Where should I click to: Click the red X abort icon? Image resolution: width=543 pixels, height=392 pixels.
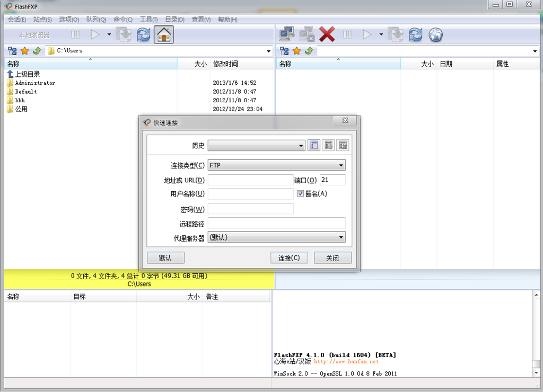coord(327,35)
